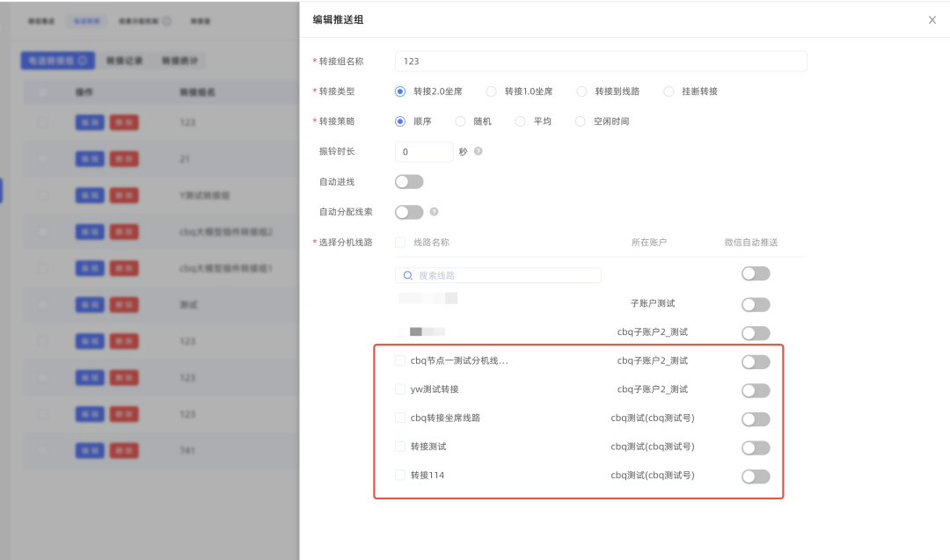
Task: Check the 转接114 line checkbox
Action: pos(400,475)
